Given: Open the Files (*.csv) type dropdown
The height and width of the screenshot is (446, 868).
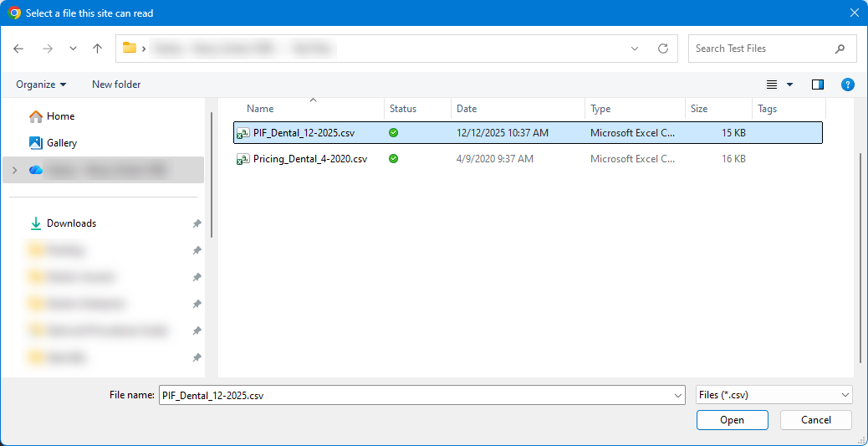Looking at the screenshot, I should [x=774, y=395].
